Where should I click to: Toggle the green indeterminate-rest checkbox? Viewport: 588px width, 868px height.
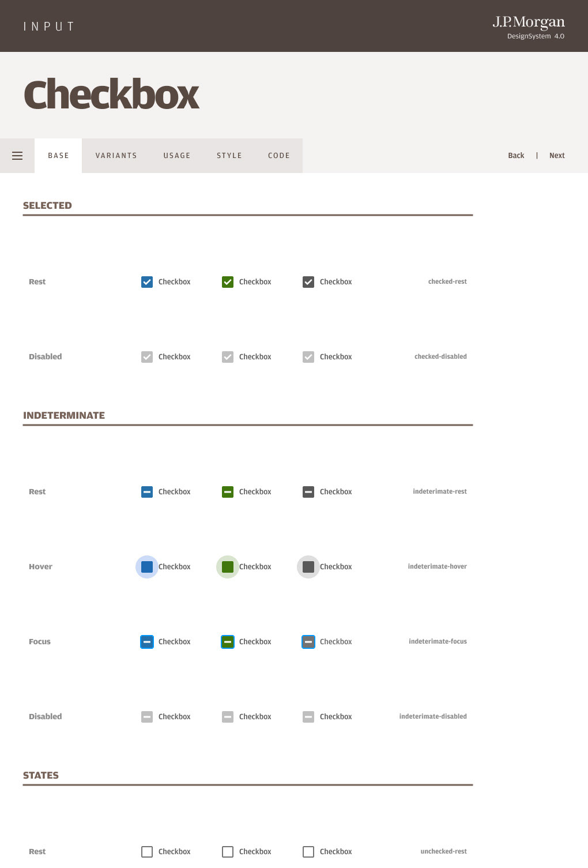pyautogui.click(x=228, y=492)
